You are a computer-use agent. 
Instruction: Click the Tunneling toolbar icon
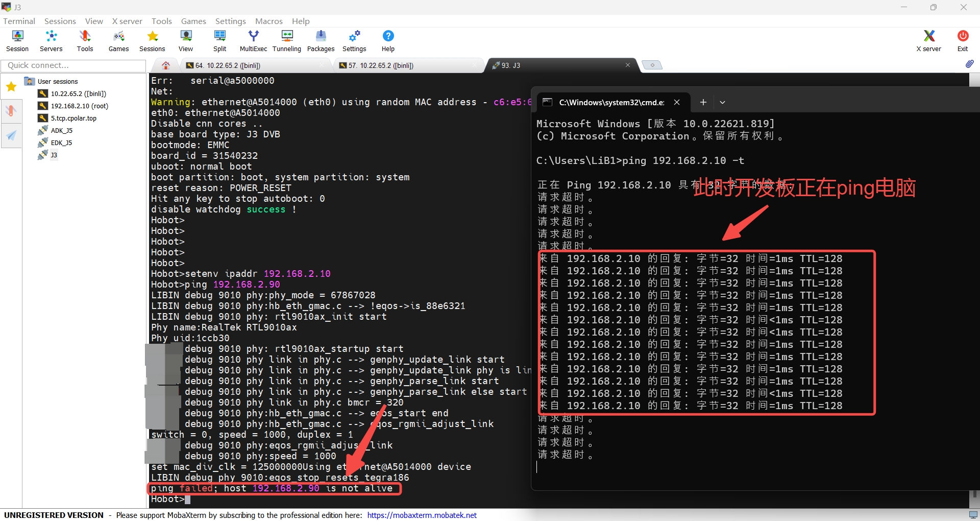(287, 41)
